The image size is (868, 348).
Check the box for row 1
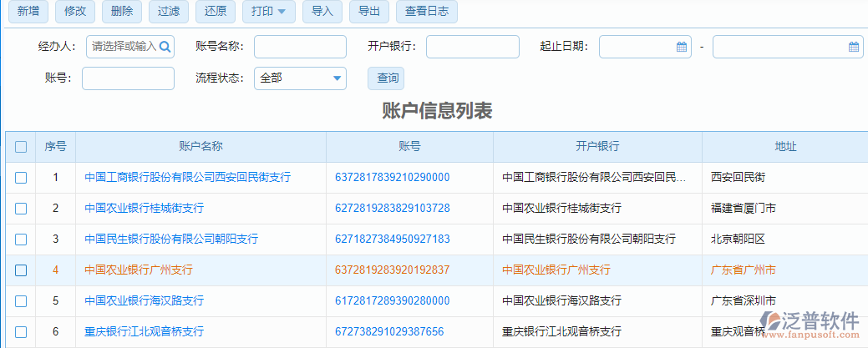click(21, 178)
